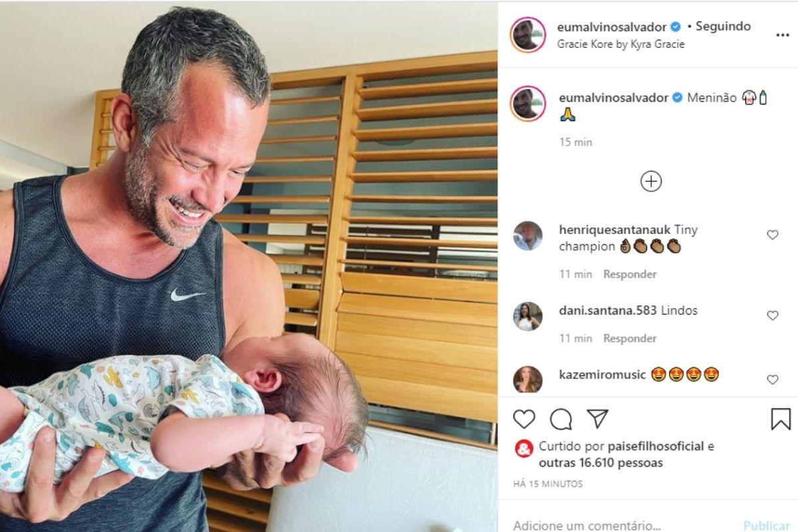Like kazemiromusic's comment
This screenshot has width=798, height=532.
(773, 379)
